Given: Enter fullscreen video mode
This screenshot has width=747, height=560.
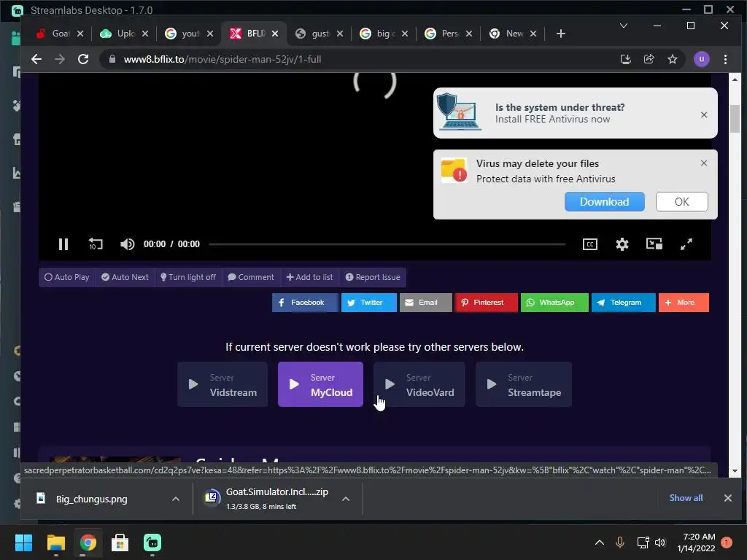Looking at the screenshot, I should (x=686, y=244).
